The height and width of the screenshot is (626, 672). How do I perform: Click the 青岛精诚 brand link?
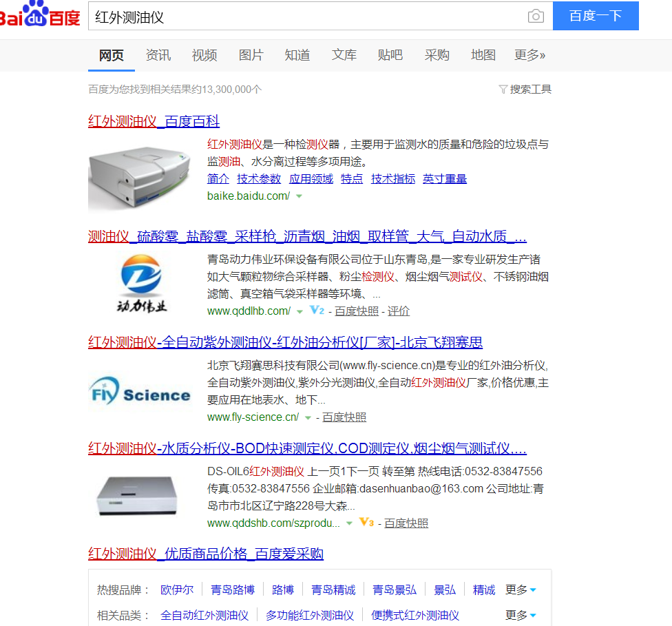(333, 590)
